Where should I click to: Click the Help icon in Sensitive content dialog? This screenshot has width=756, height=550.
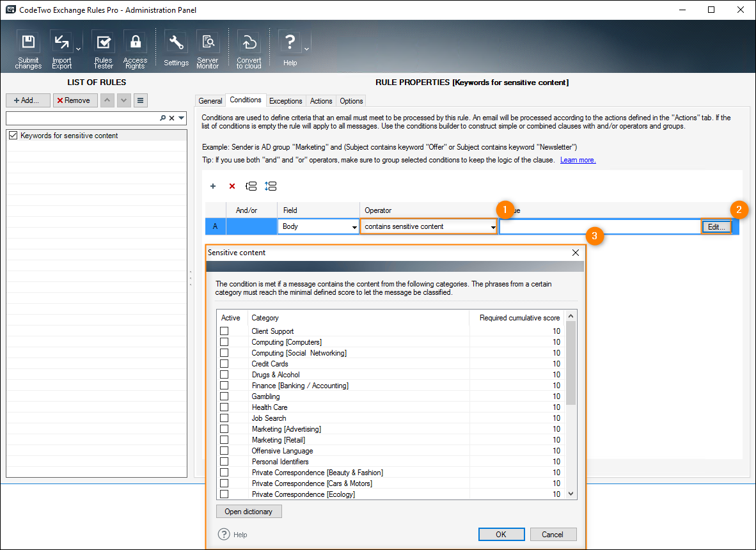pyautogui.click(x=224, y=534)
